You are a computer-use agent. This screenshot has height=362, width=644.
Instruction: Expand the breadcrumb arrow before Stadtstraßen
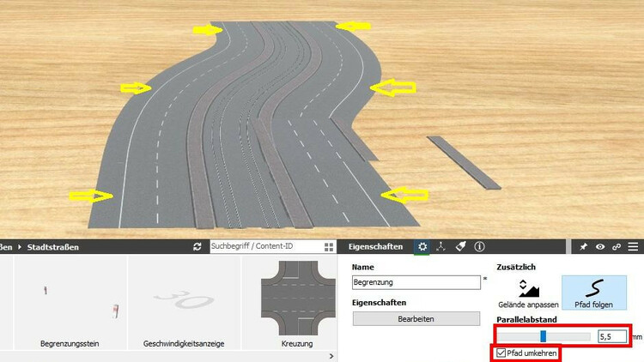click(19, 247)
